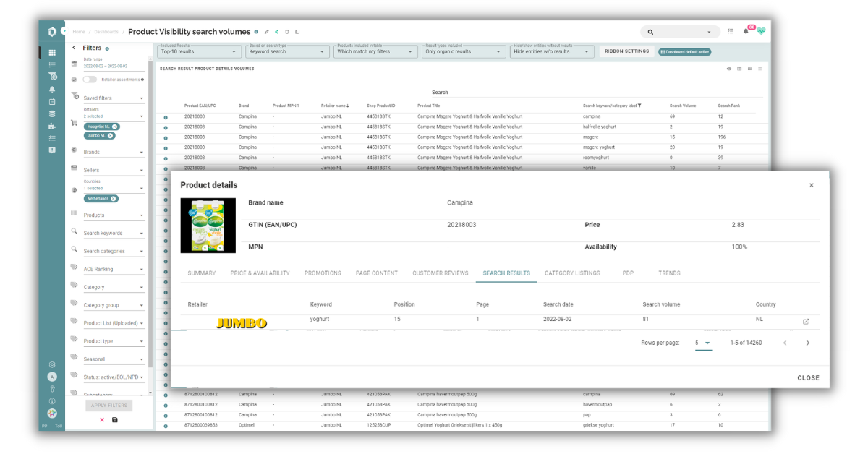This screenshot has height=454, width=868.
Task: Remove the Hoogvliet NL retailer chip
Action: 114,127
